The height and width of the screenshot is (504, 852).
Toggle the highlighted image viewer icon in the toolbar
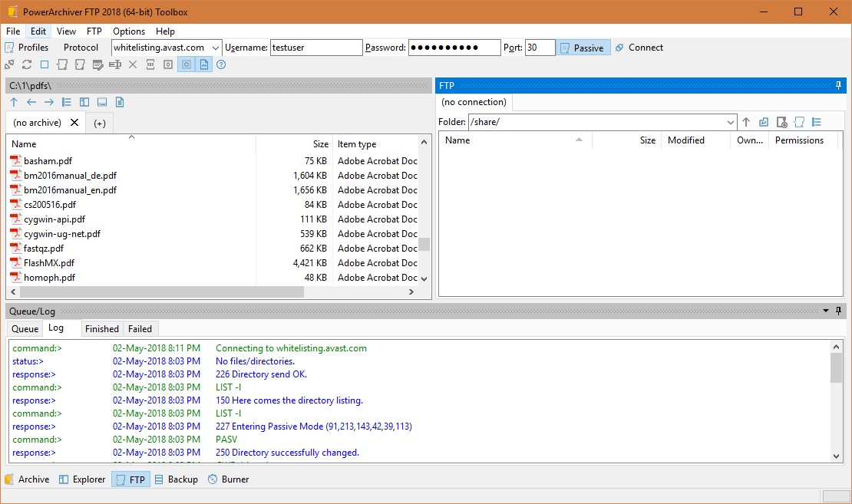point(203,64)
